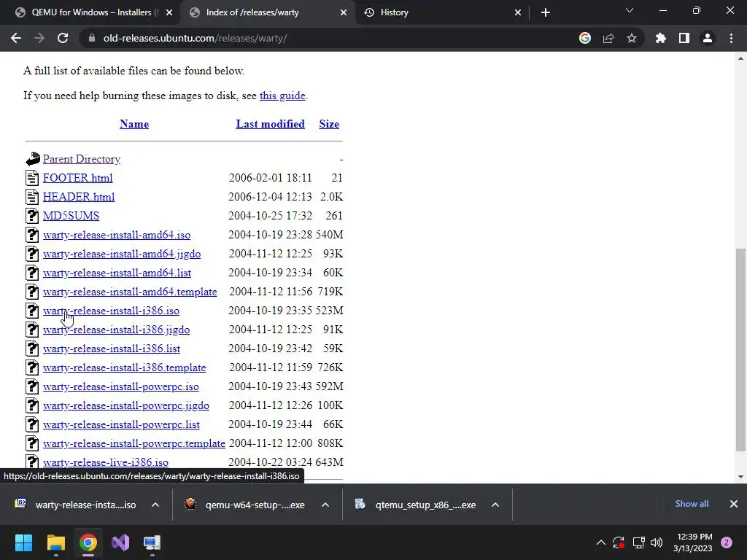The image size is (747, 560).
Task: Open Visual Studio from taskbar
Action: 120,542
